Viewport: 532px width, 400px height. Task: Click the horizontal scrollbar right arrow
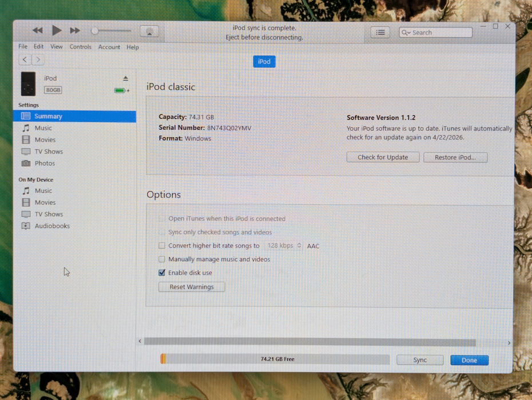pyautogui.click(x=509, y=343)
